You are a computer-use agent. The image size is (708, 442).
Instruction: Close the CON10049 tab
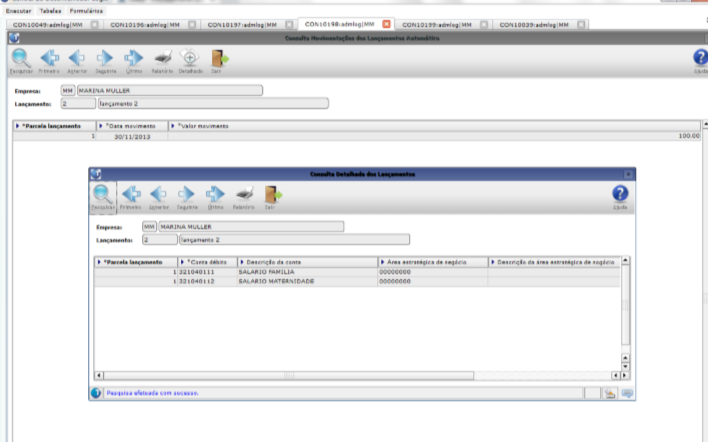click(94, 24)
